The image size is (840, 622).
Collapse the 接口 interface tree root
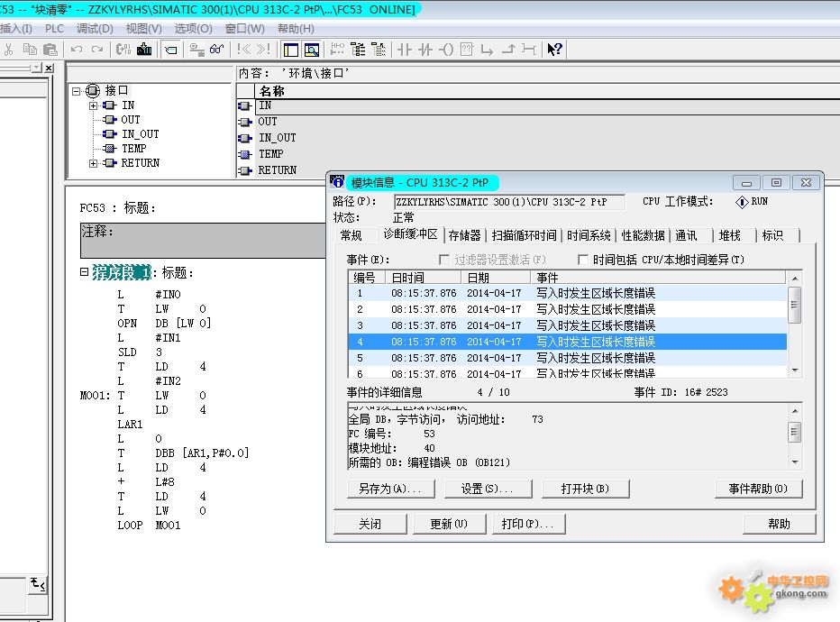(x=77, y=91)
